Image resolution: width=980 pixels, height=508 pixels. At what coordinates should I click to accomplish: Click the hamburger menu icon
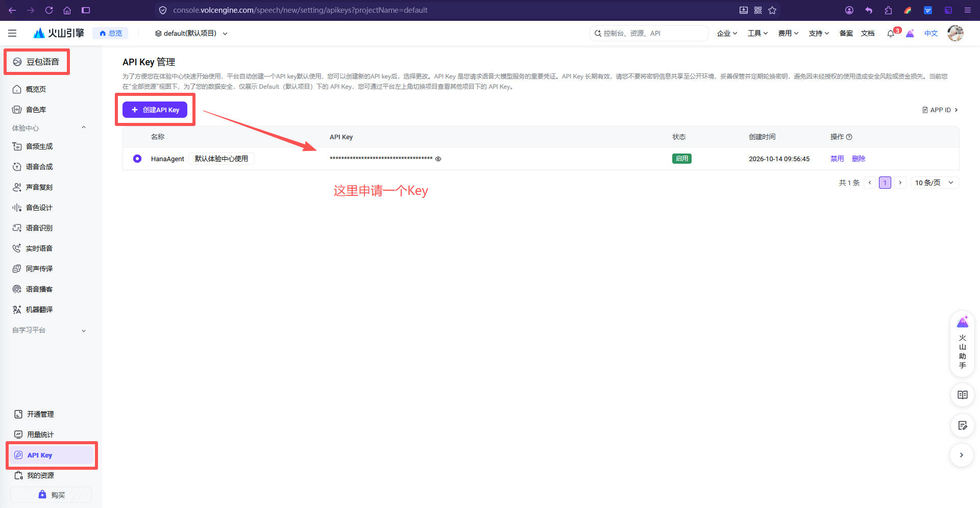(x=12, y=33)
